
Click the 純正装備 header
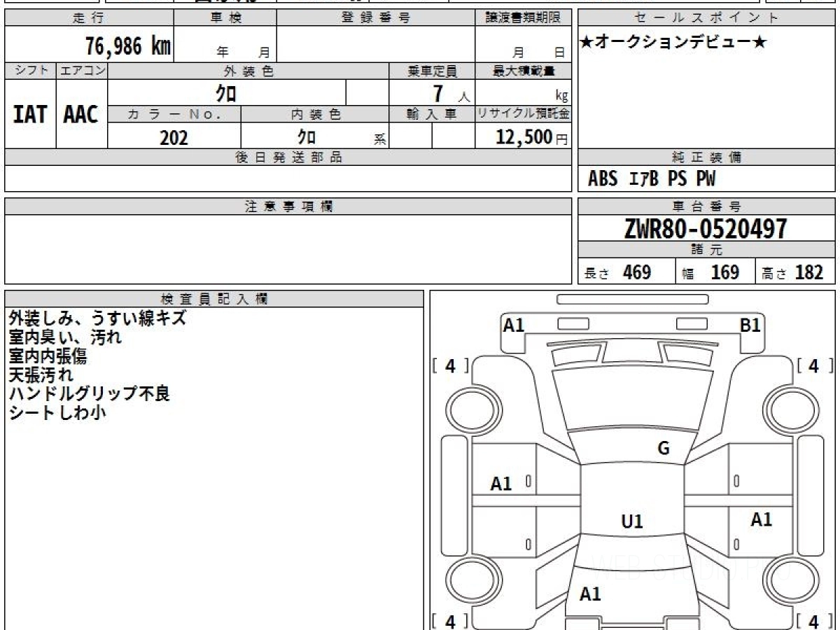pyautogui.click(x=707, y=157)
